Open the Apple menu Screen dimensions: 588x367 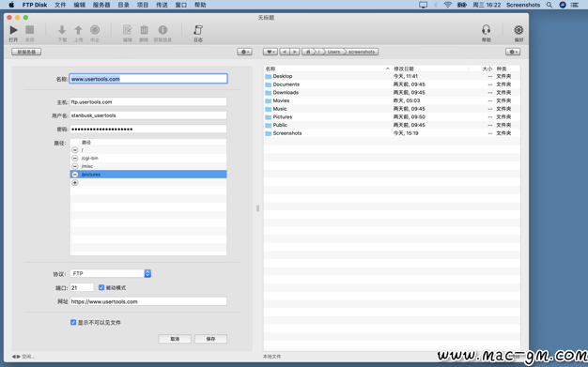(11, 5)
